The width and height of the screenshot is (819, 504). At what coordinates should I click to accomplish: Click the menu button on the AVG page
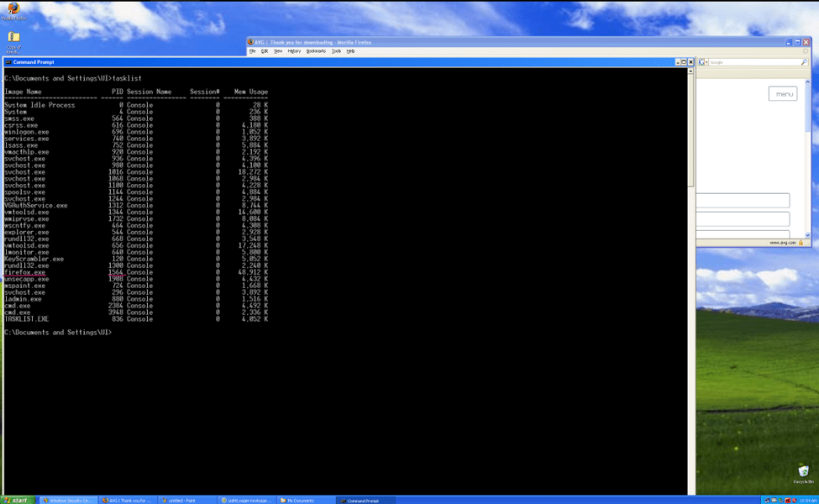point(783,94)
